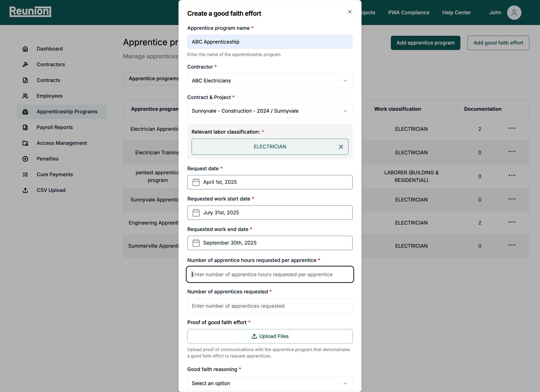Go to Help Center in the top nav

[x=456, y=13]
